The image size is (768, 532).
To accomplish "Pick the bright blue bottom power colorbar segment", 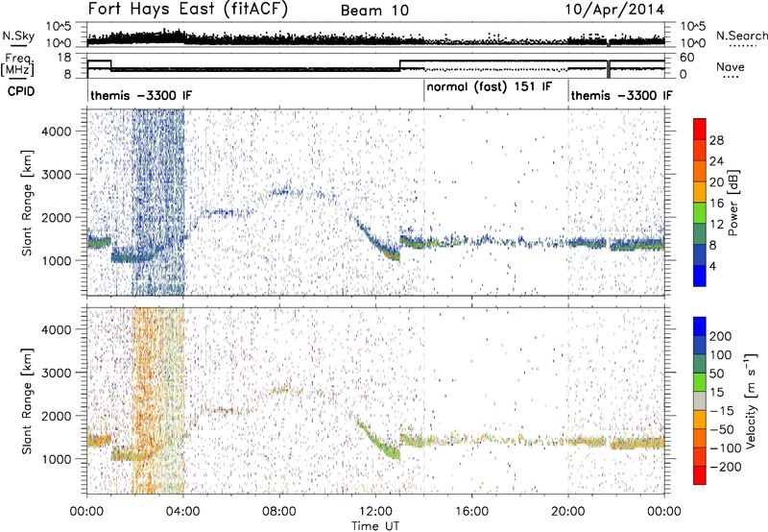I will point(700,277).
